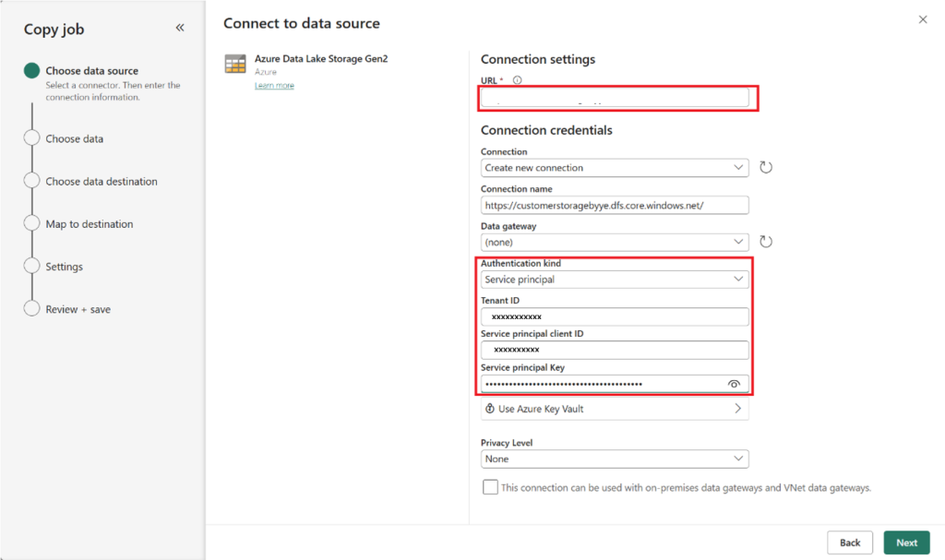The image size is (945, 560).
Task: Close the Connect to data source dialog
Action: click(x=923, y=19)
